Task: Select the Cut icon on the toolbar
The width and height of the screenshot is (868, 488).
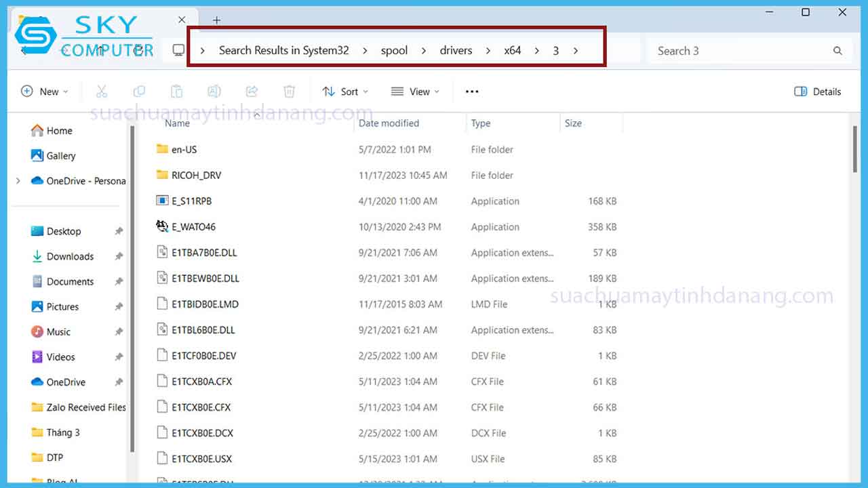Action: (x=102, y=91)
